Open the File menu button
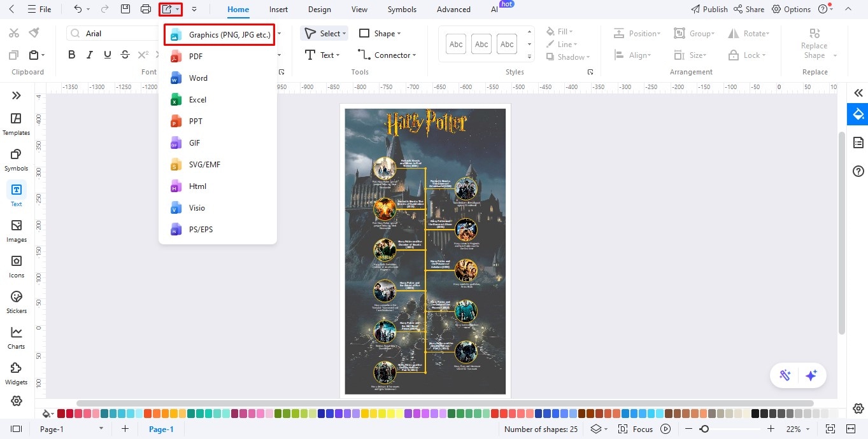The height and width of the screenshot is (439, 868). (39, 10)
